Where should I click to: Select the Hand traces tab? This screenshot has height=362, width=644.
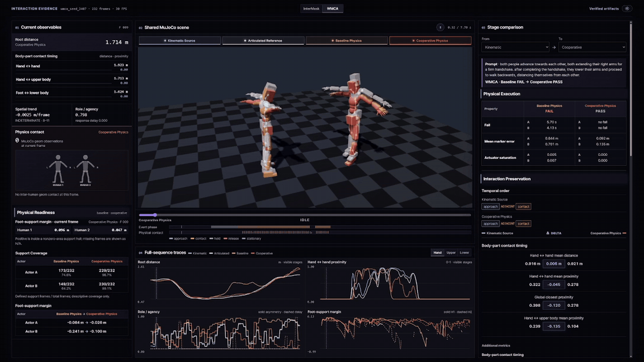click(x=437, y=253)
